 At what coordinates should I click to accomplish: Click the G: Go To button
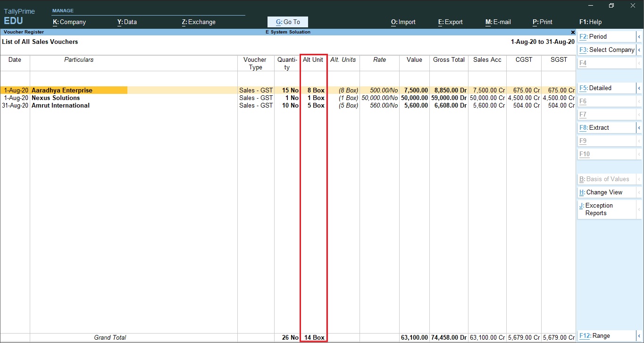[x=288, y=22]
